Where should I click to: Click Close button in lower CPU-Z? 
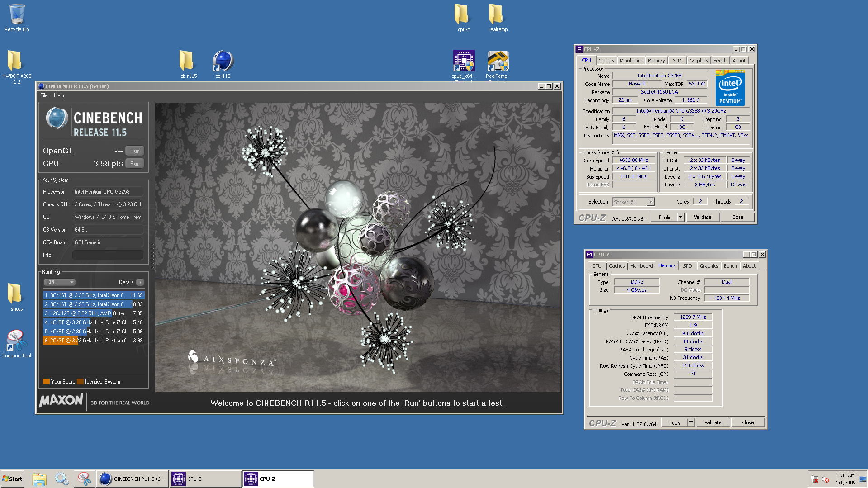[x=748, y=423]
